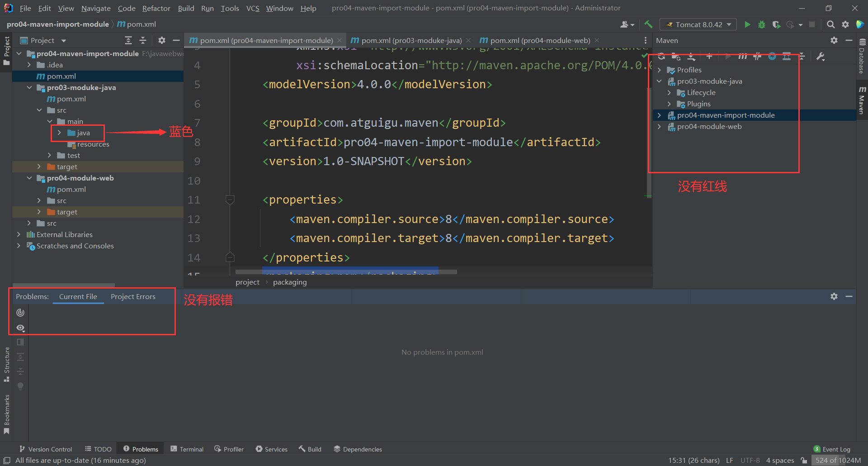The image size is (868, 466).
Task: Hide the Project tool window
Action: pyautogui.click(x=176, y=40)
